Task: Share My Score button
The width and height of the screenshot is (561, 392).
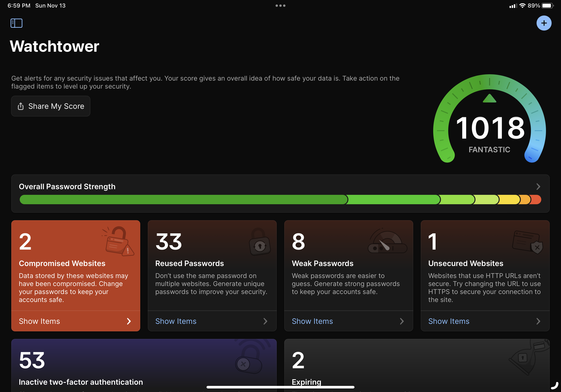Action: [51, 106]
